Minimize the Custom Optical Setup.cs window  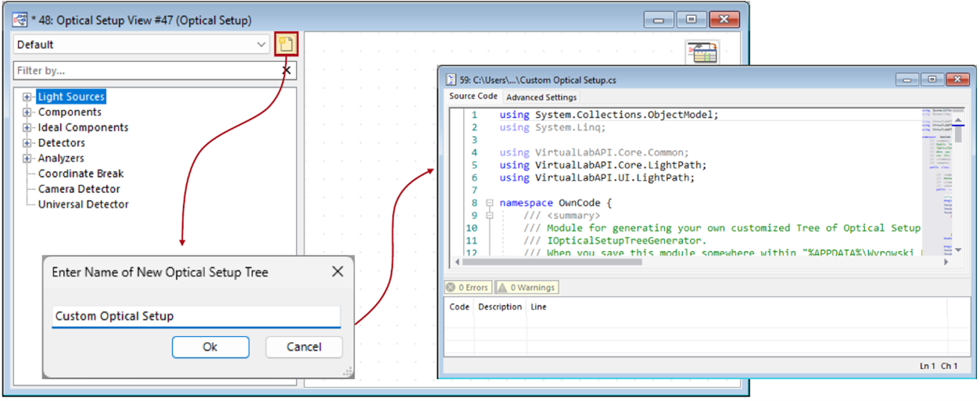[907, 80]
